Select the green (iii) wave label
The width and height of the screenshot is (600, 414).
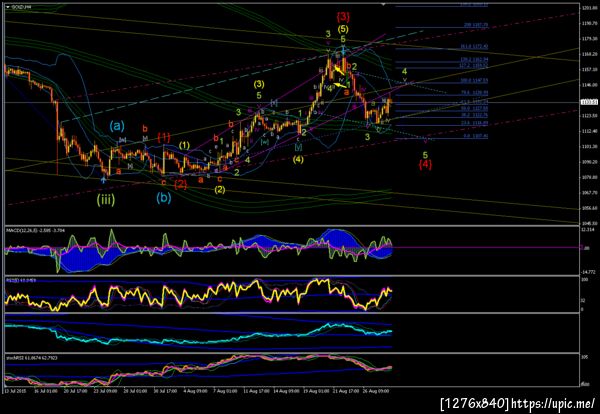point(106,200)
